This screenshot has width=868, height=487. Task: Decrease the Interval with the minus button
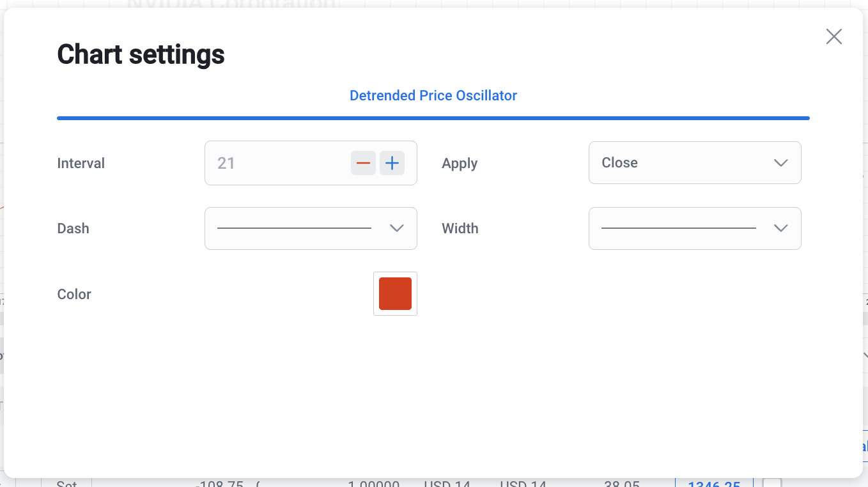click(363, 163)
